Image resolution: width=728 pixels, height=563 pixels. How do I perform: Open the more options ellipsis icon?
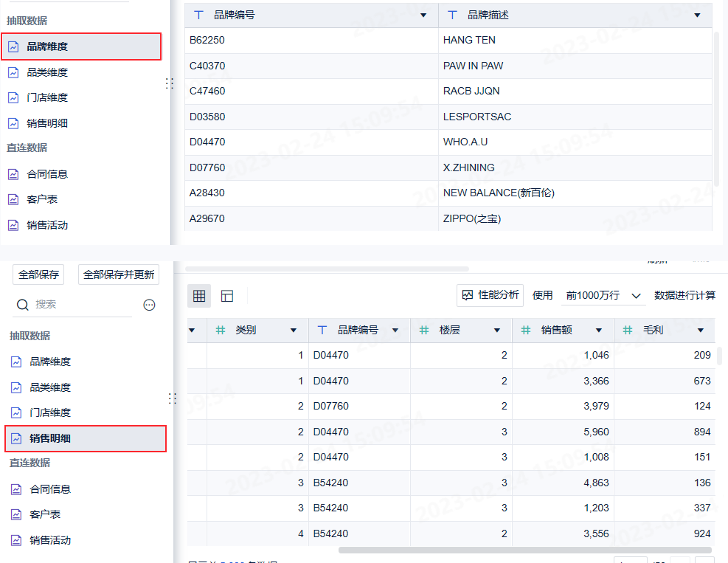(149, 305)
